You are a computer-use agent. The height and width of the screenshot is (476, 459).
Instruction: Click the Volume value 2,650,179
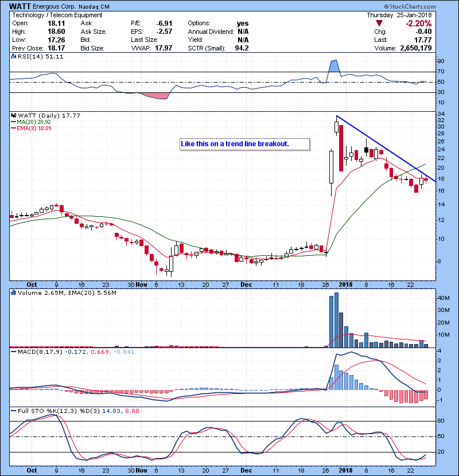[416, 48]
